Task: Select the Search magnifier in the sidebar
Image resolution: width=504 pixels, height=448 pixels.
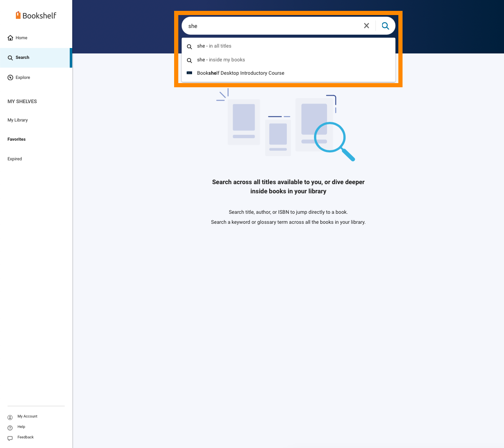Action: pos(10,58)
